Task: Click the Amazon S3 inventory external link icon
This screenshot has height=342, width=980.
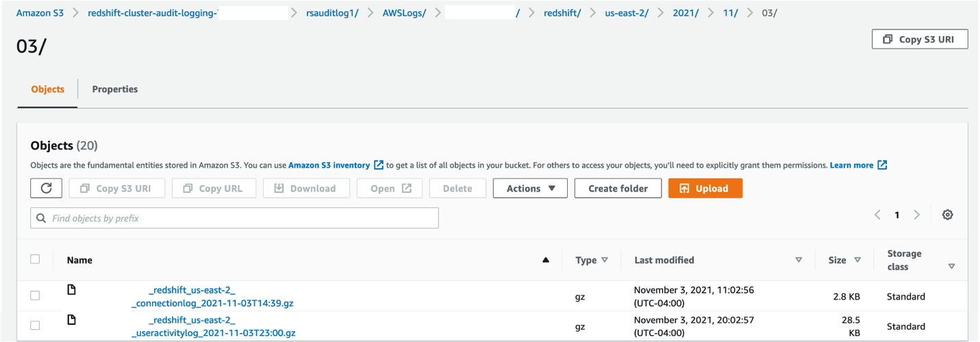Action: click(379, 165)
